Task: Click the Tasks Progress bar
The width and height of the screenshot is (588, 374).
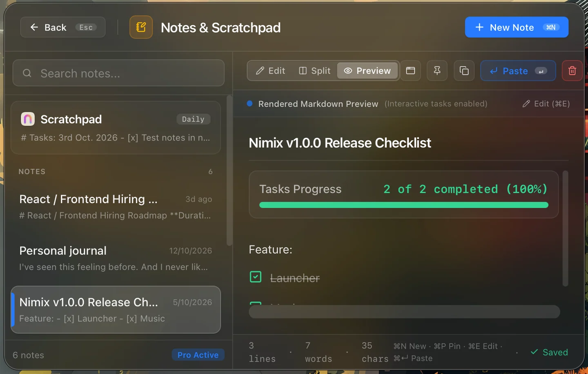Action: (404, 205)
